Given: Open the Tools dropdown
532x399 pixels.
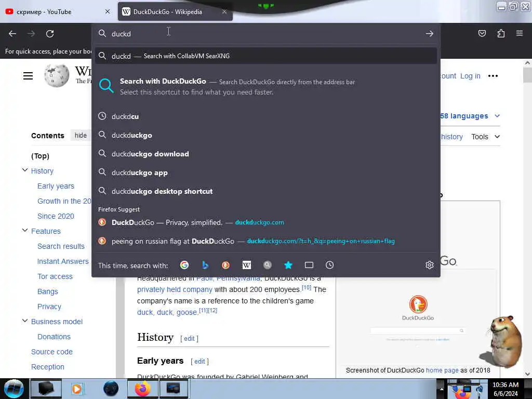Looking at the screenshot, I should (x=485, y=137).
